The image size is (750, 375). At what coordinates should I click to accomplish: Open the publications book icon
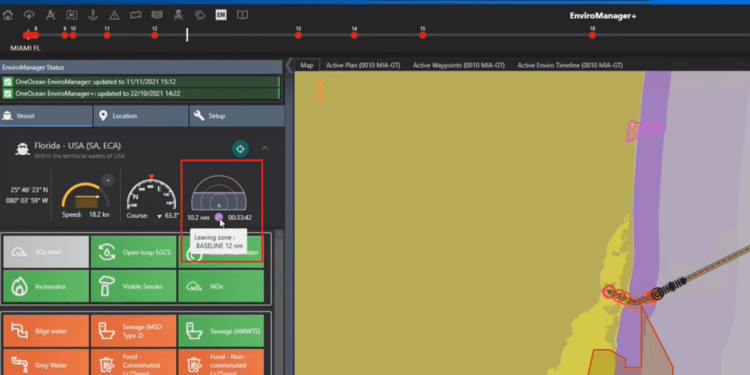(157, 15)
